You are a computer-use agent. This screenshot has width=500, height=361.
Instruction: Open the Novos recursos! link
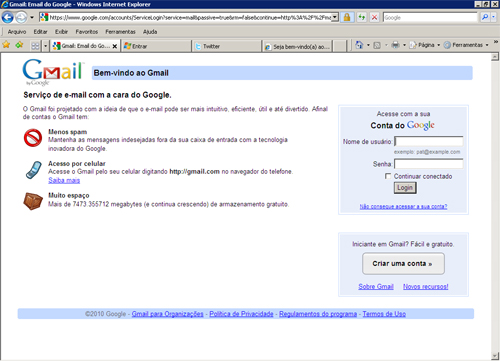(x=426, y=287)
